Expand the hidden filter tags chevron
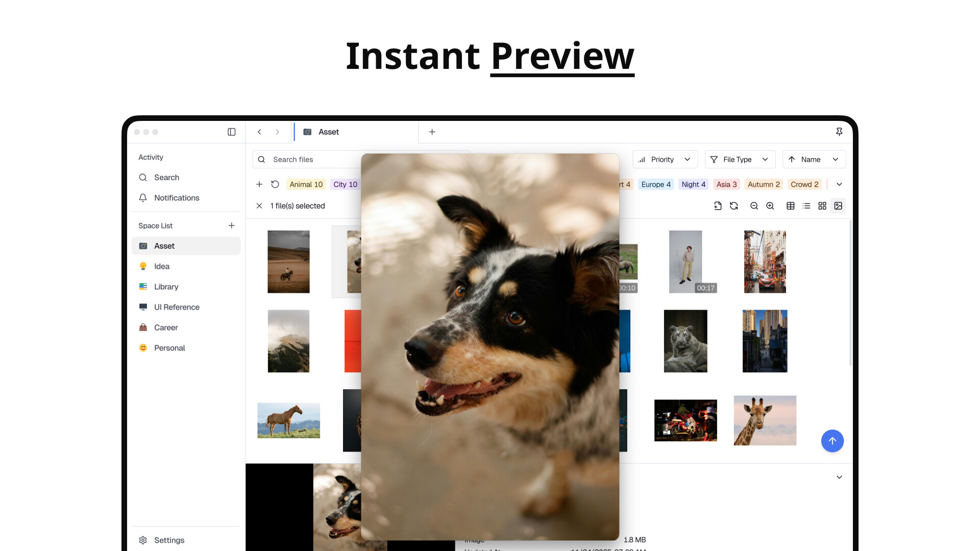980x551 pixels. (x=839, y=184)
